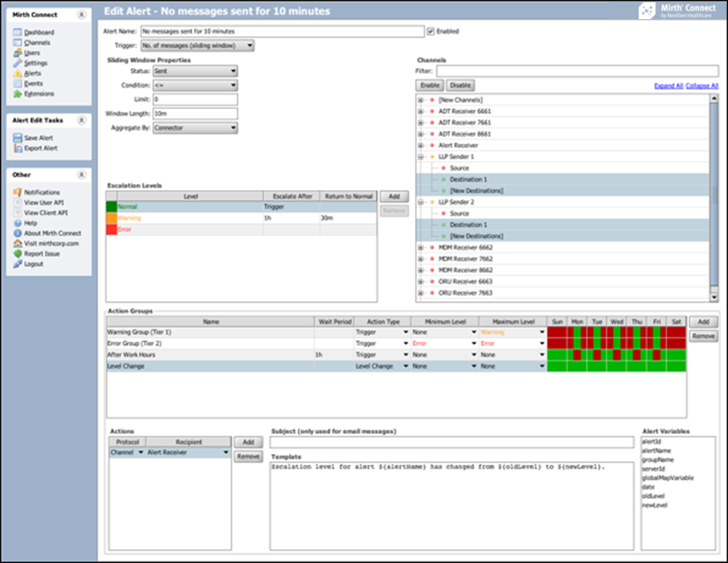Collapse the LLP Sender 1 channel node
Image resolution: width=728 pixels, height=563 pixels.
[420, 156]
